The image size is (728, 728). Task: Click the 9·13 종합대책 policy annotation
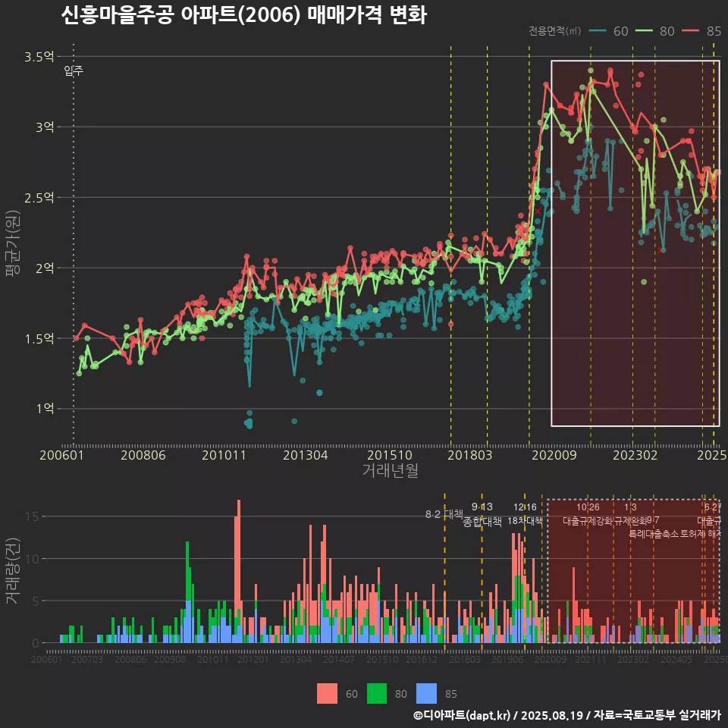[482, 514]
